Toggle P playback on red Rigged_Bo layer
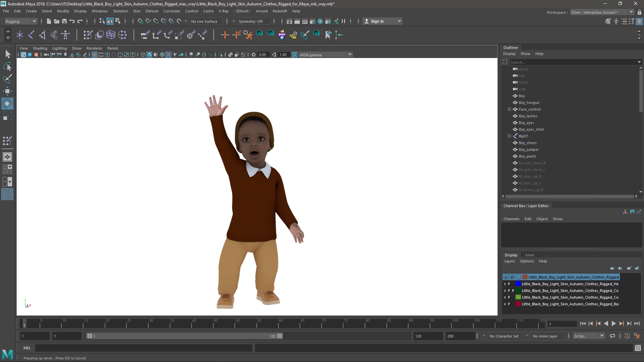The height and width of the screenshot is (362, 644). 509,304
